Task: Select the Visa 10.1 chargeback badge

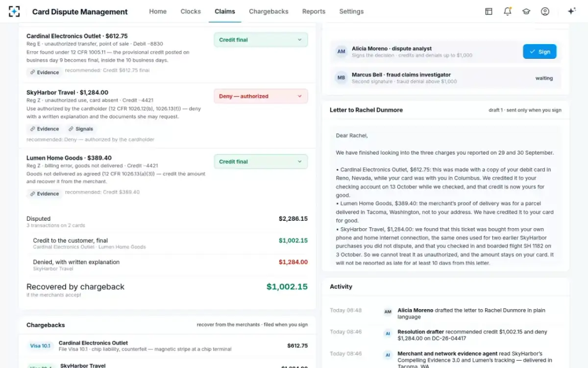Action: (x=40, y=346)
